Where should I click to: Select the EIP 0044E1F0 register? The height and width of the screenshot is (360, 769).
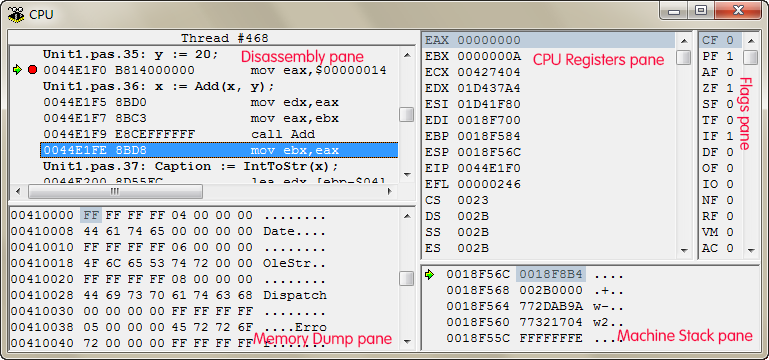(473, 168)
